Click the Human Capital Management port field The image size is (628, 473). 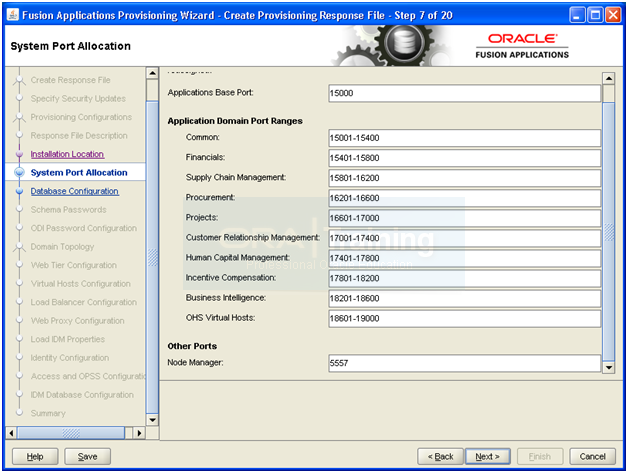(x=464, y=258)
